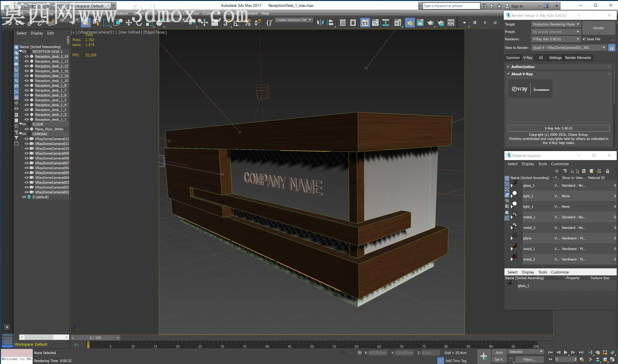Click the 0 / 100 time slider
618x364 pixels.
[95, 338]
